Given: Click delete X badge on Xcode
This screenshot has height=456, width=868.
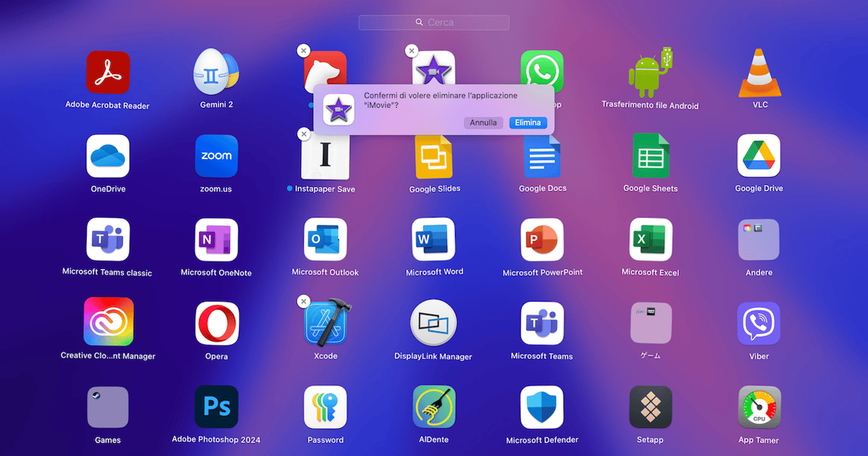Looking at the screenshot, I should point(303,302).
